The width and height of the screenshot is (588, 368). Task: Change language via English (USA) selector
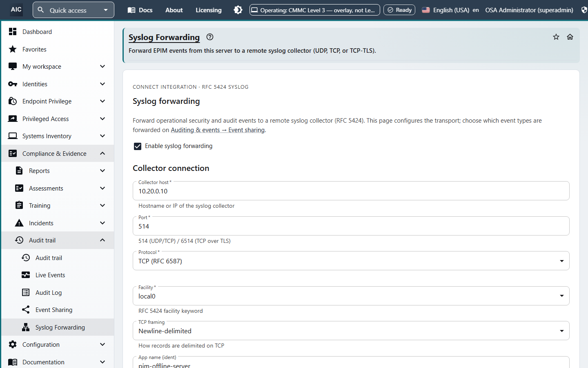(x=450, y=10)
